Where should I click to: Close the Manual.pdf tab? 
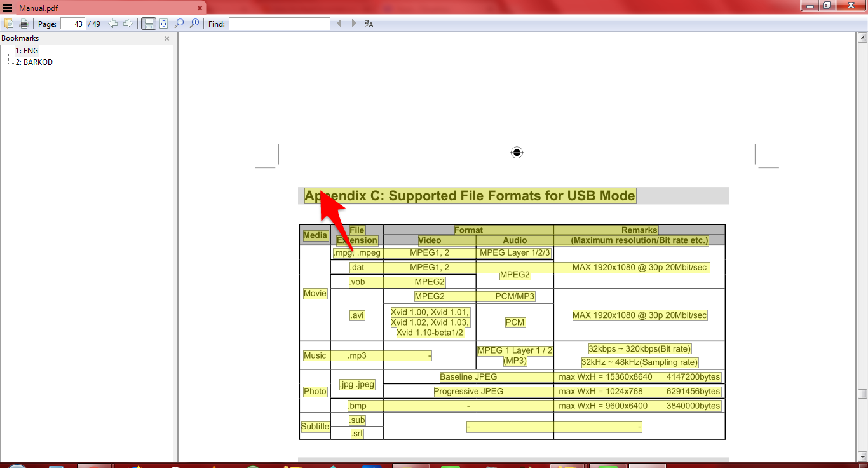point(200,8)
